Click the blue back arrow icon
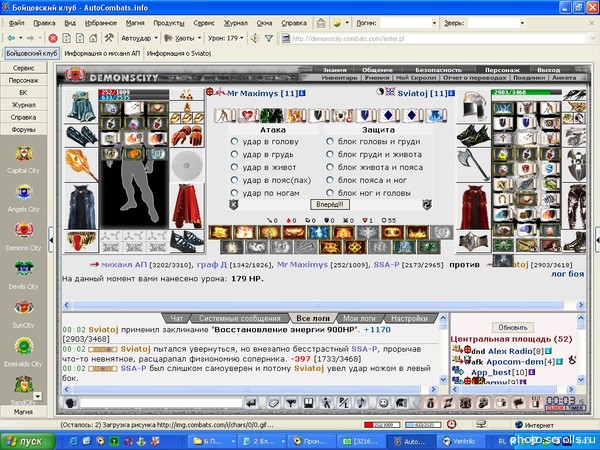This screenshot has width=600, height=450. click(x=11, y=38)
